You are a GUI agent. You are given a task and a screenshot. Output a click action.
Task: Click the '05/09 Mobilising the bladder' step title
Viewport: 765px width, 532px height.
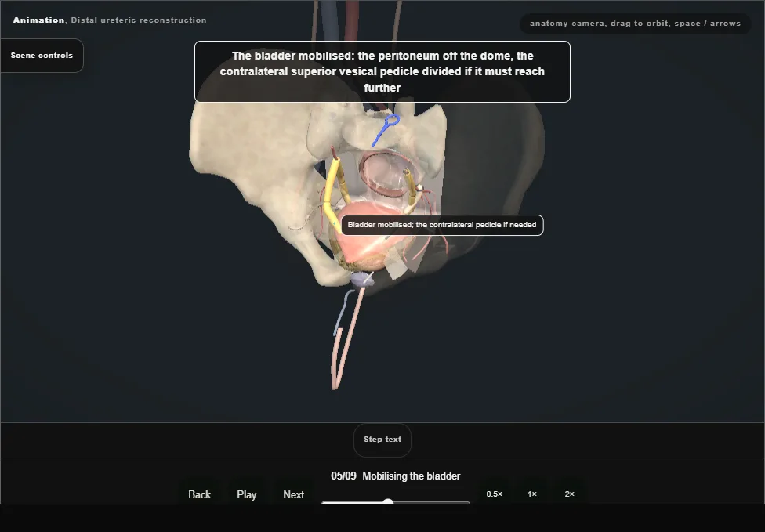tap(395, 476)
